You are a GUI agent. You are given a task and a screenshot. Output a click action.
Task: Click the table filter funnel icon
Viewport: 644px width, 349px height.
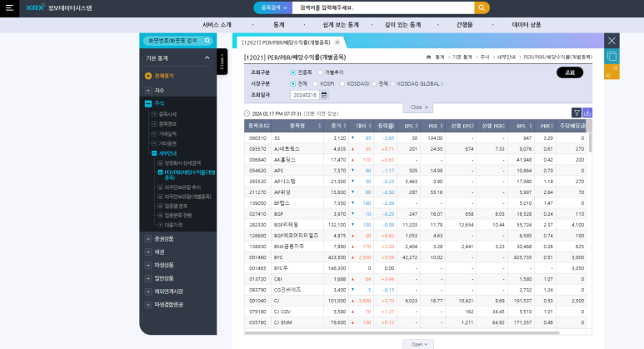pyautogui.click(x=577, y=112)
